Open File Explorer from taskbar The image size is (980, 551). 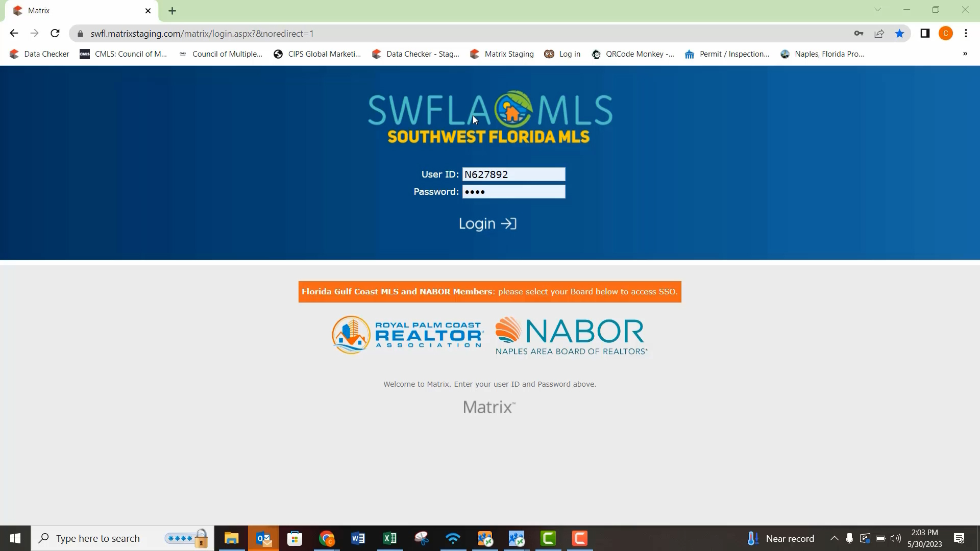(x=231, y=538)
